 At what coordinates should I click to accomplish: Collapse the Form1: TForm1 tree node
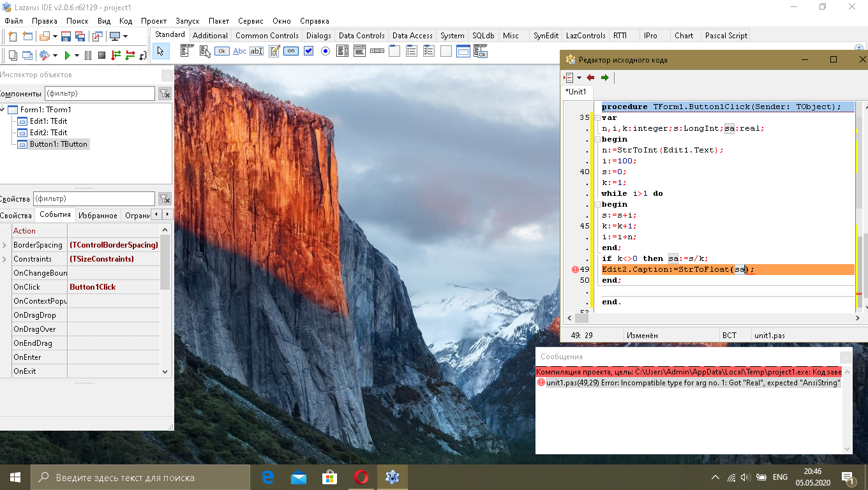click(3, 110)
